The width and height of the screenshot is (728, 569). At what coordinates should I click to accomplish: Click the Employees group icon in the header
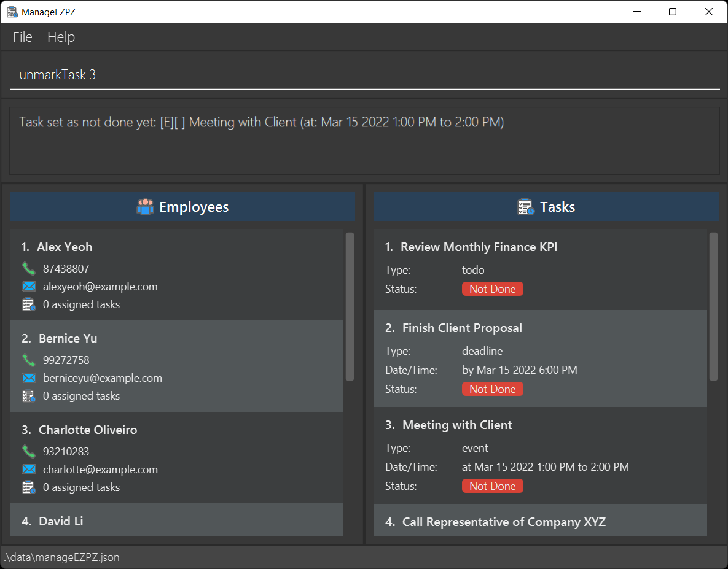(146, 207)
